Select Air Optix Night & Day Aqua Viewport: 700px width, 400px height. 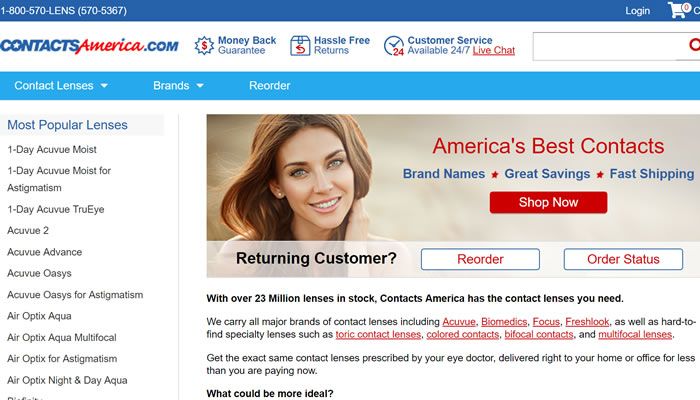coord(67,380)
